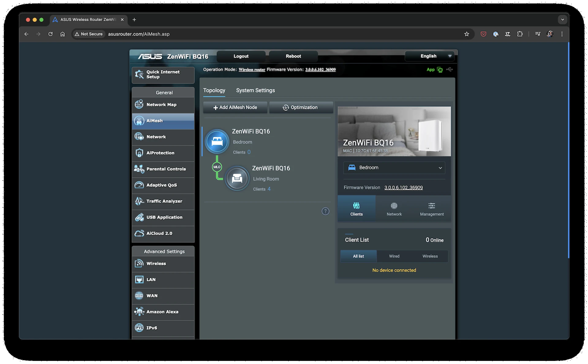
Task: Switch to the System Settings tab
Action: click(x=255, y=91)
